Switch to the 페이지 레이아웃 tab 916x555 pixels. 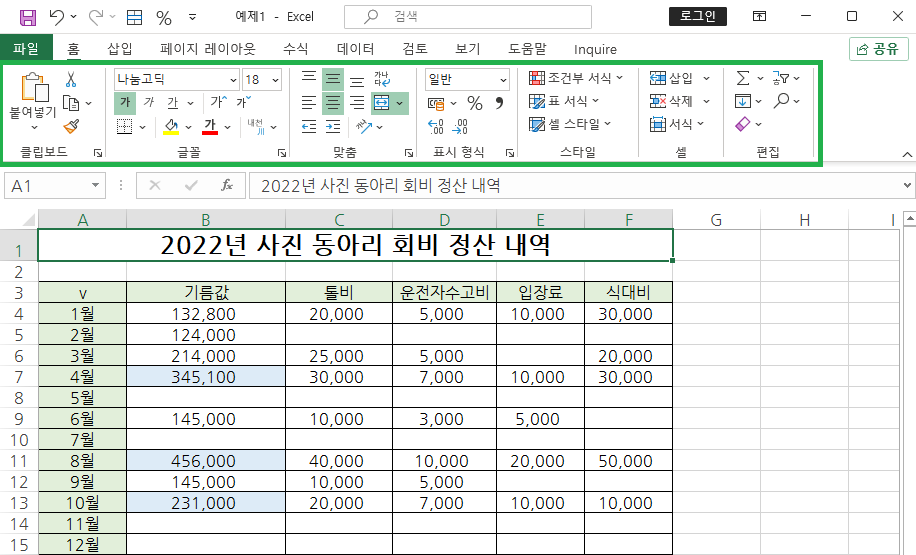click(208, 49)
